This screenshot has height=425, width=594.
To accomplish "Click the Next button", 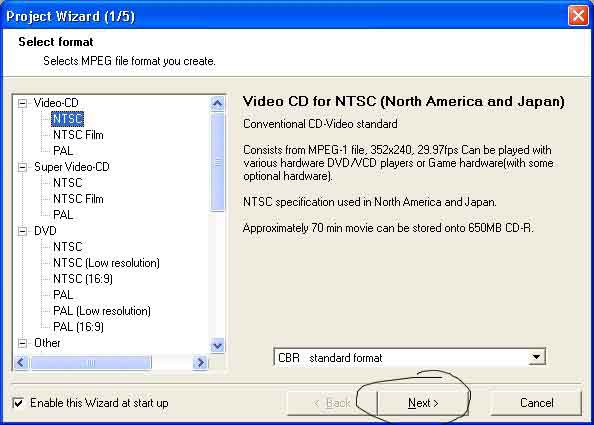I will click(423, 403).
